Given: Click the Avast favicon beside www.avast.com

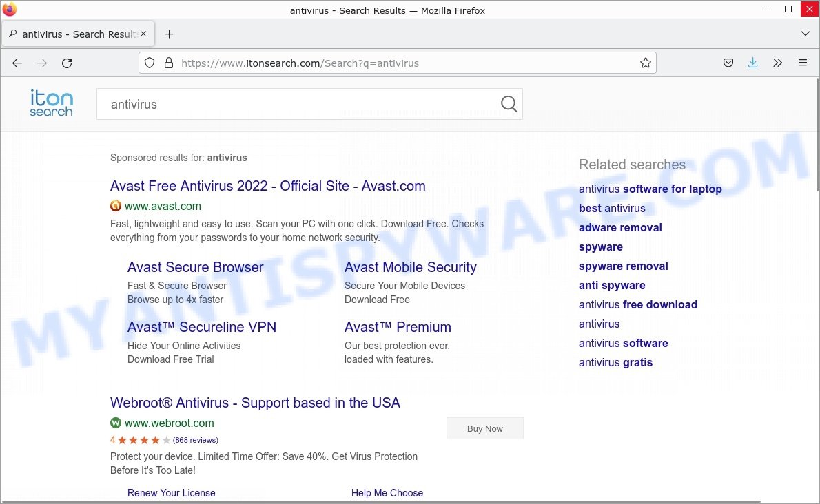Looking at the screenshot, I should [116, 207].
